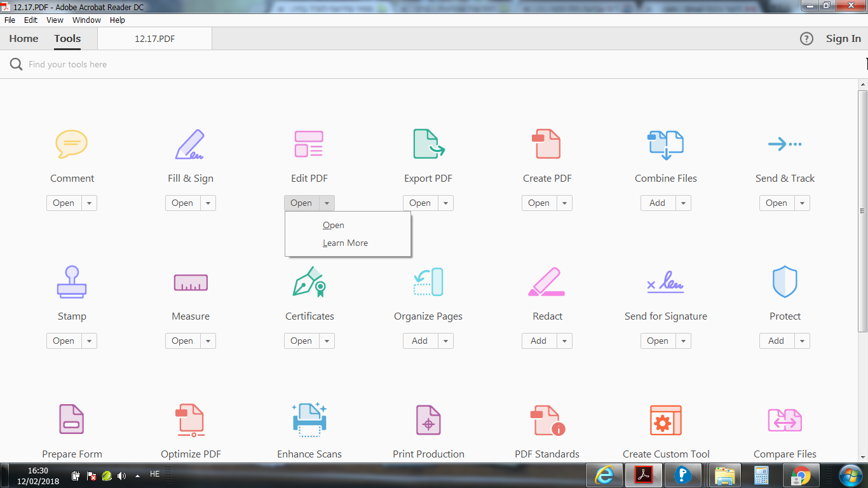Open Internet Explorer from the taskbar
Image resolution: width=868 pixels, height=488 pixels.
604,475
